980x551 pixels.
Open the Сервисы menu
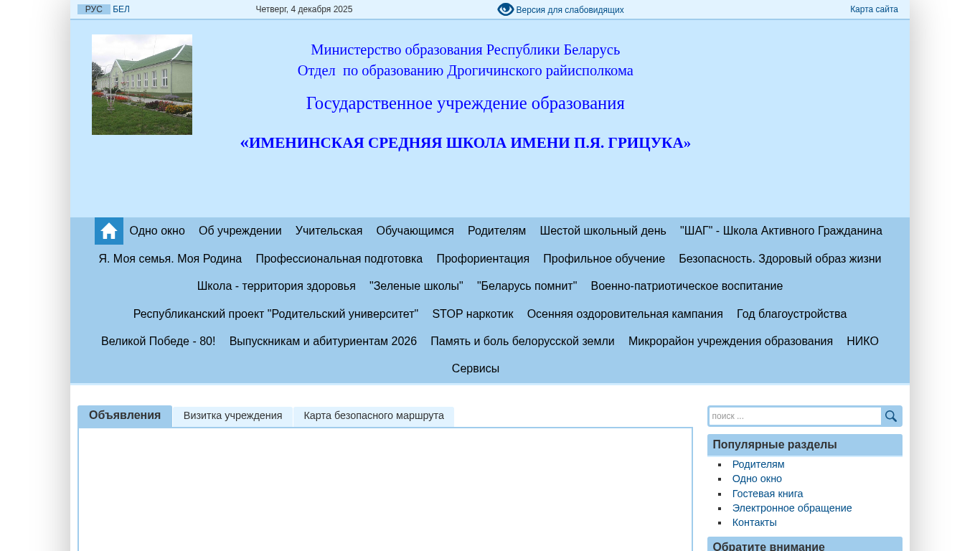476,369
